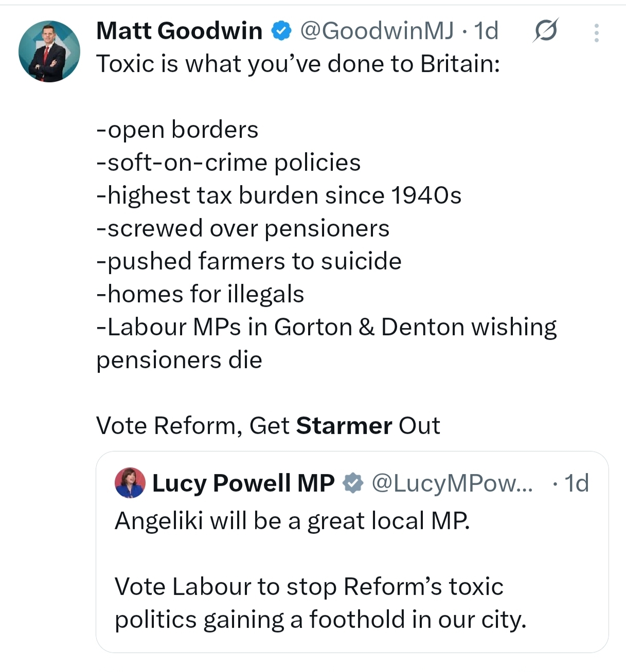The image size is (626, 672).
Task: Open the @LucyMPow... handle
Action: point(452,483)
